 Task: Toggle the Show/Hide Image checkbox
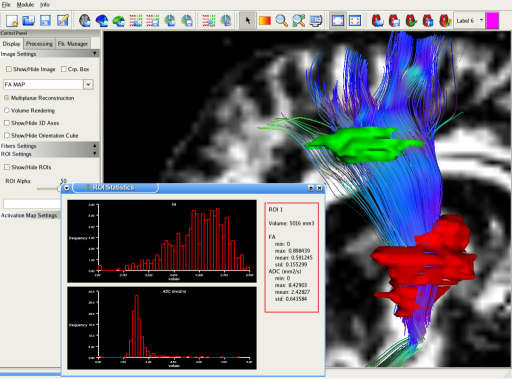[x=9, y=69]
